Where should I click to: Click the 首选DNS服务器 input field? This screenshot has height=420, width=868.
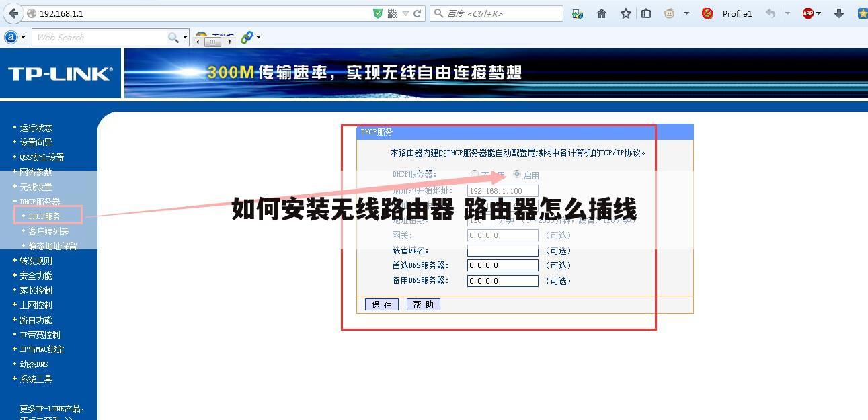[x=503, y=265]
